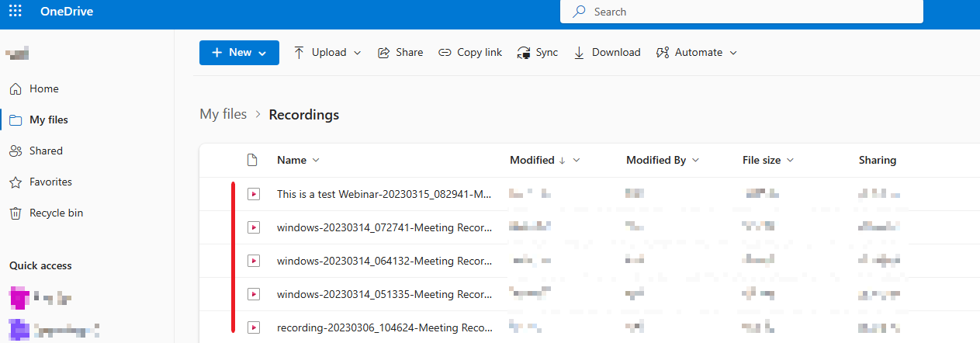The height and width of the screenshot is (343, 980).
Task: Click video icon of windows-20230314_051335 file
Action: click(x=253, y=294)
